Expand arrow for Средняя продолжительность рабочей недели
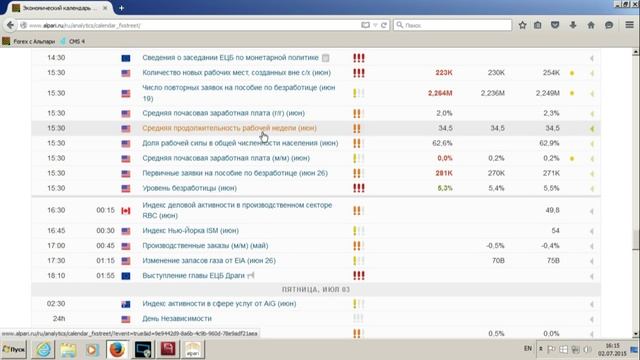The image size is (640, 360). click(x=591, y=129)
